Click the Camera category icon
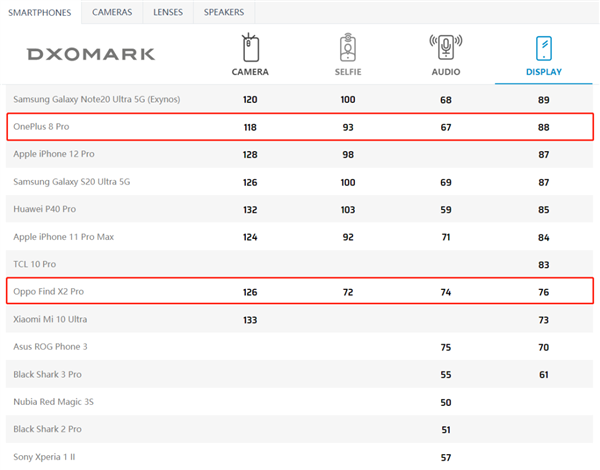600x470 pixels. [x=250, y=48]
